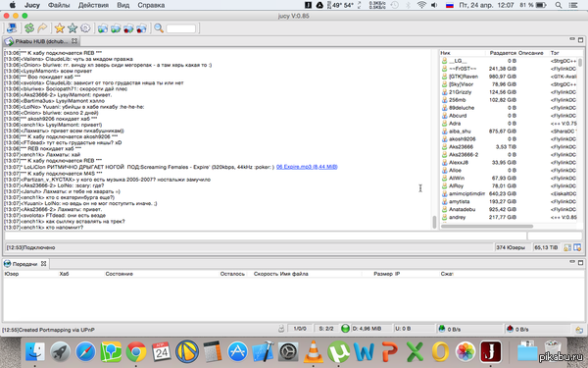Sort user list by Описание column
The image size is (588, 368).
[x=530, y=53]
